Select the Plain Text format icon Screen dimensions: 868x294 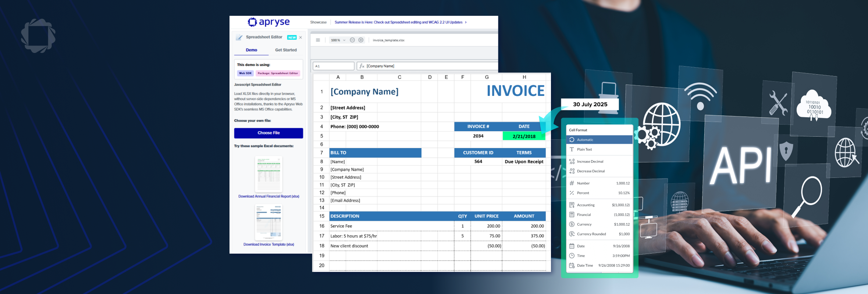click(572, 149)
